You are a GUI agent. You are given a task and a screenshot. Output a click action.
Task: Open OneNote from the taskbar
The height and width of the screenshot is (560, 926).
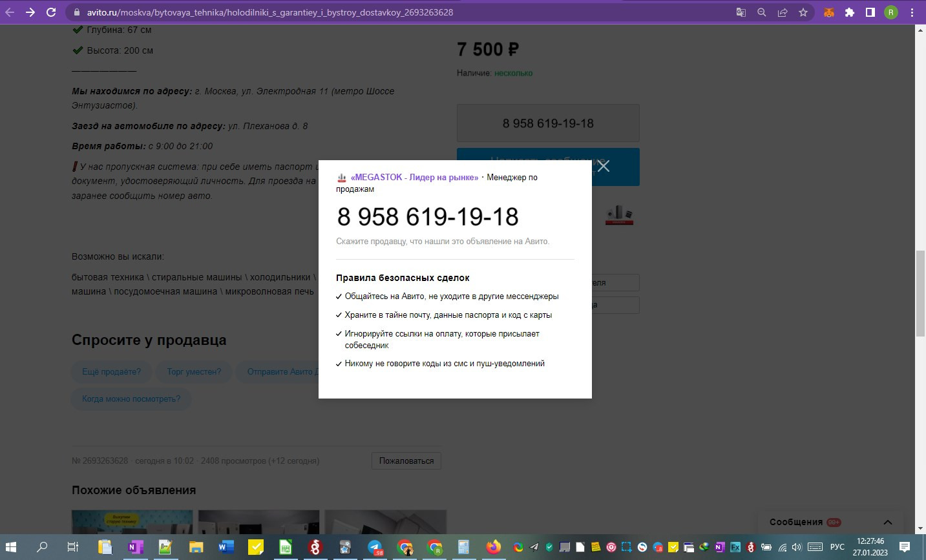tap(135, 548)
